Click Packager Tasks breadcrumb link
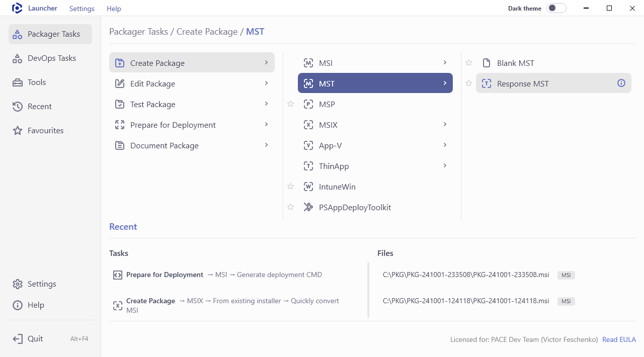644x357 pixels. (x=138, y=32)
